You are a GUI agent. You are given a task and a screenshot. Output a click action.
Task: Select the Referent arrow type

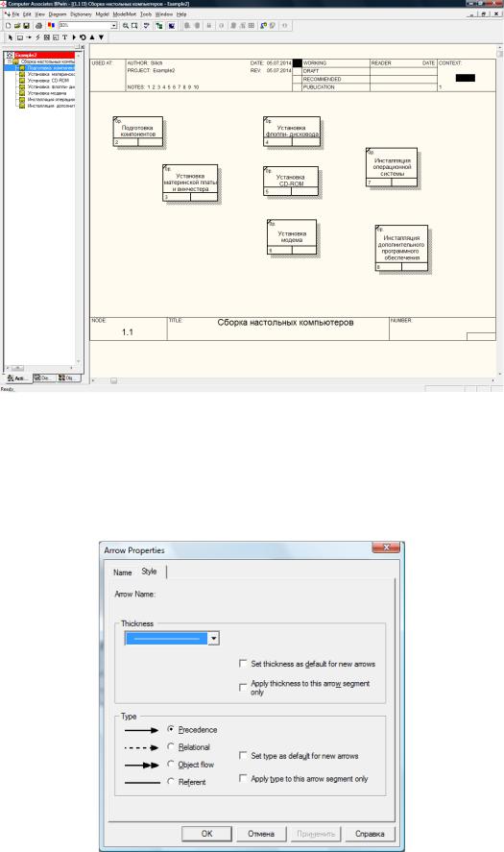(171, 781)
